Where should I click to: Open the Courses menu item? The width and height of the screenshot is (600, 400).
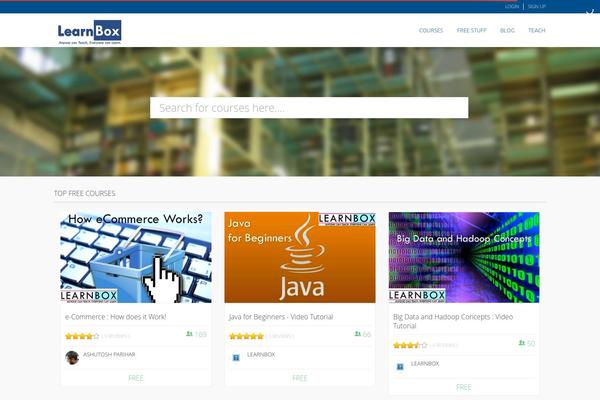click(x=431, y=30)
